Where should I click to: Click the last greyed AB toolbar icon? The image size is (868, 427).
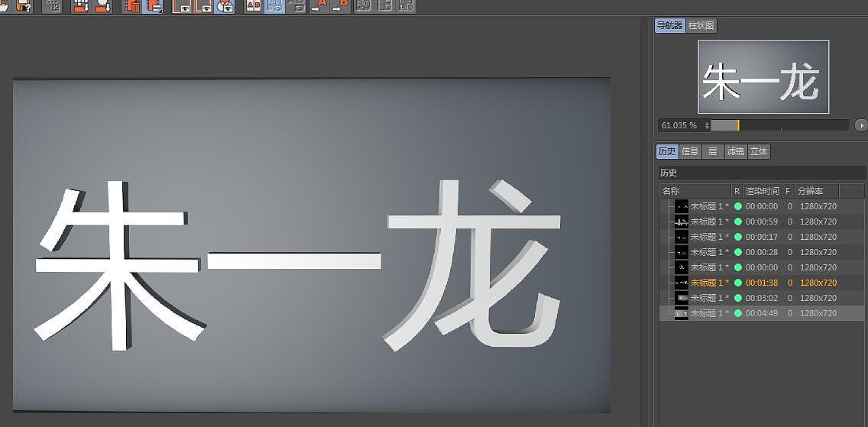pos(406,6)
